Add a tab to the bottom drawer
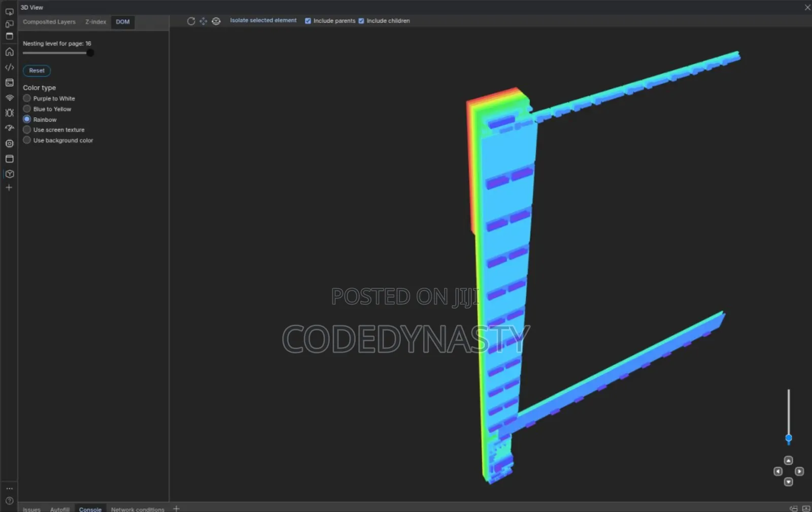The width and height of the screenshot is (812, 512). 176,508
